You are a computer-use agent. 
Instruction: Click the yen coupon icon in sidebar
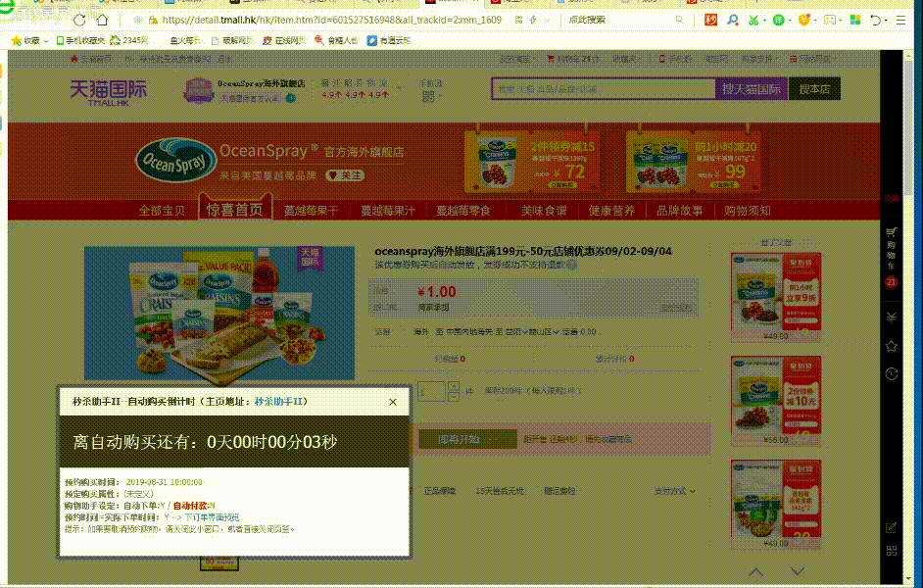coord(892,318)
